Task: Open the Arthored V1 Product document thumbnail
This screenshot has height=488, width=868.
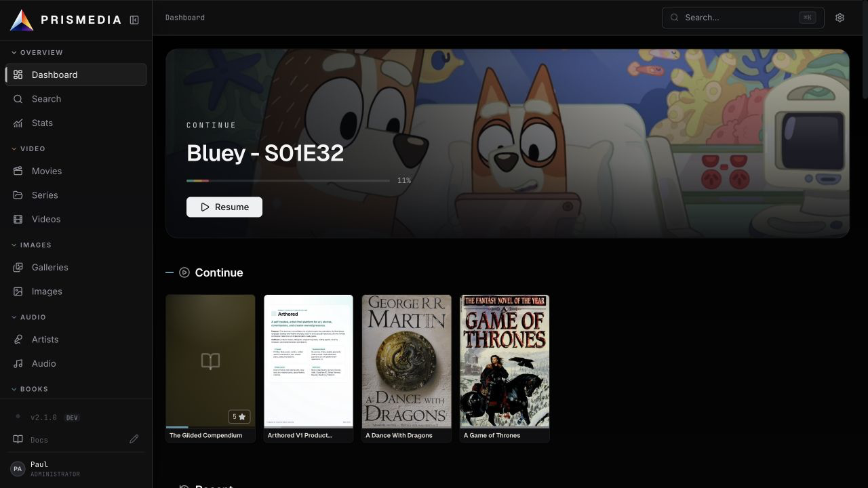Action: click(309, 361)
